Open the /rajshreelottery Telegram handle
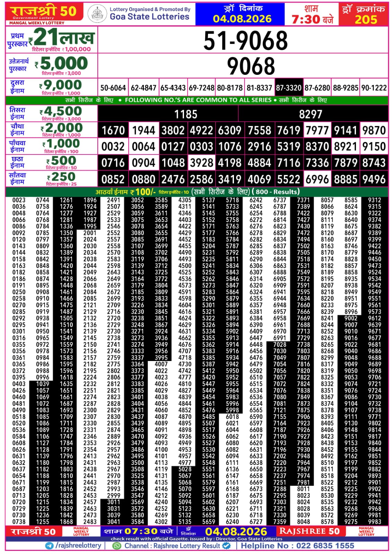The width and height of the screenshot is (392, 554). [78, 545]
